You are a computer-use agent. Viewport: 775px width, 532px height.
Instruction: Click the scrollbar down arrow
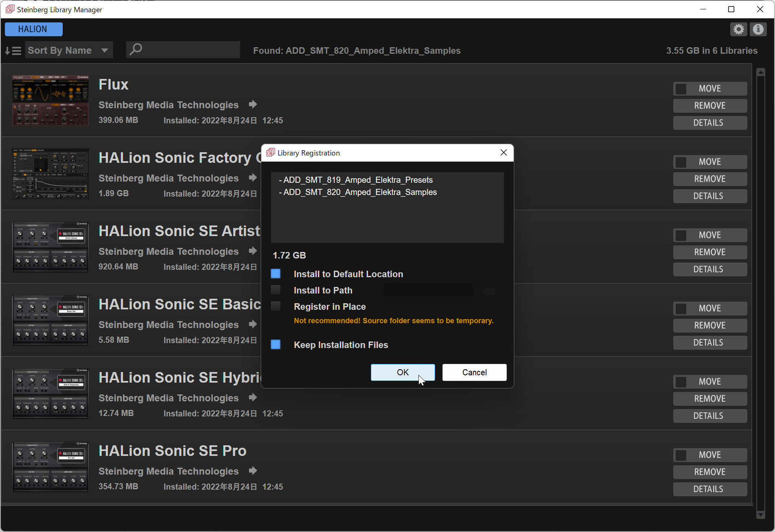(761, 515)
